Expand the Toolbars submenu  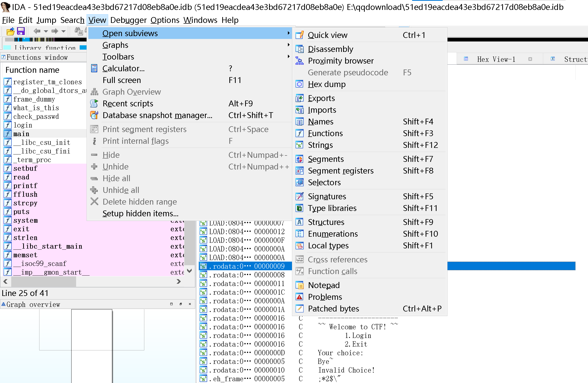coord(118,57)
